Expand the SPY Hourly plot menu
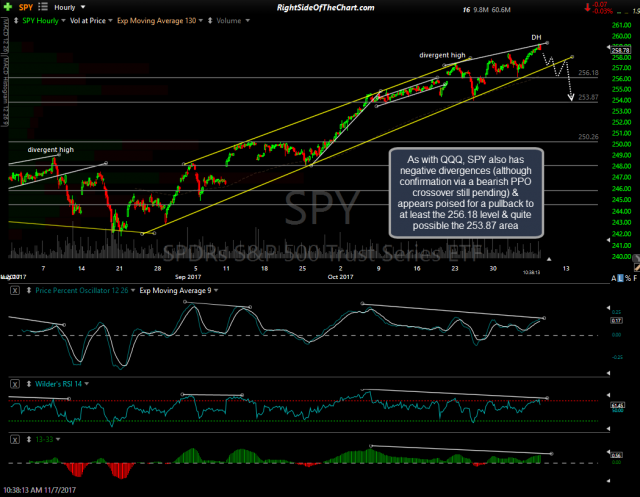 tap(63, 20)
